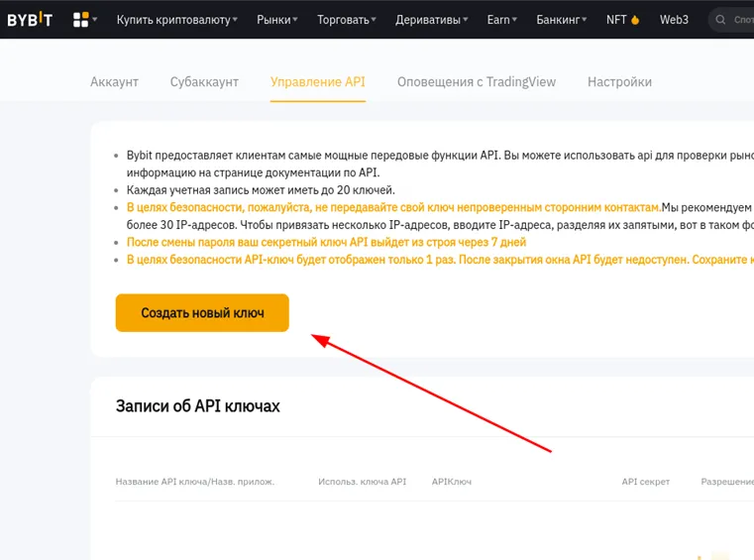Screen dimensions: 754x560
Task: Switch to the Субаккаунт tab
Action: pyautogui.click(x=204, y=81)
